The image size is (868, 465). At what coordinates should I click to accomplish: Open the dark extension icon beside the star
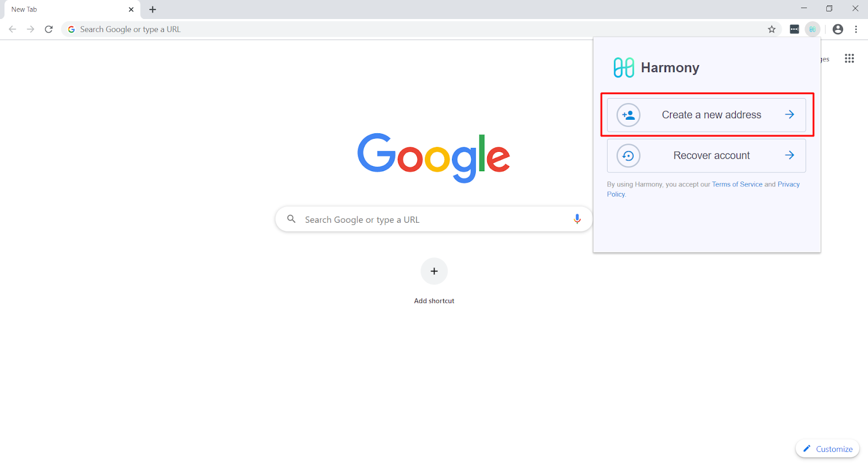coord(794,29)
